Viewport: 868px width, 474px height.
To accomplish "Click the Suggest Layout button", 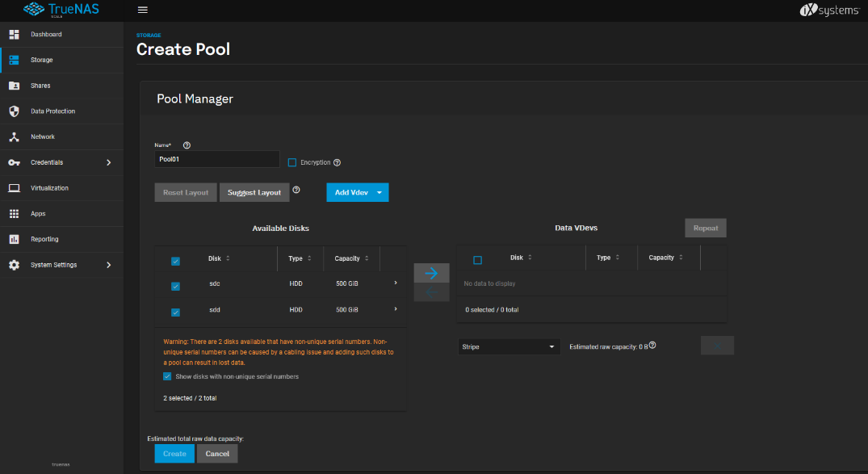I will [254, 193].
